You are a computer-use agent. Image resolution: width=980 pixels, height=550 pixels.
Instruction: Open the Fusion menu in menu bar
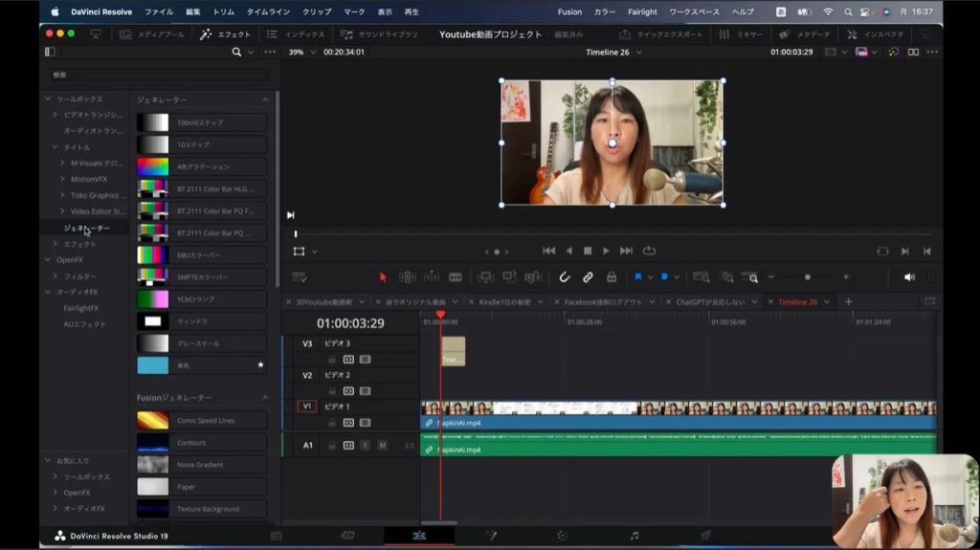[x=569, y=11]
